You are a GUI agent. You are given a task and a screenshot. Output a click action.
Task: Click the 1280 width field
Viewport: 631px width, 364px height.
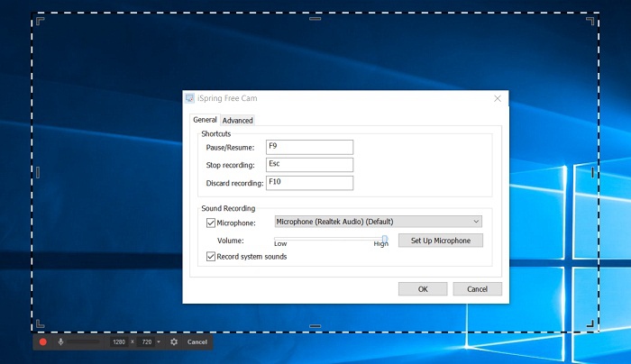(x=119, y=341)
